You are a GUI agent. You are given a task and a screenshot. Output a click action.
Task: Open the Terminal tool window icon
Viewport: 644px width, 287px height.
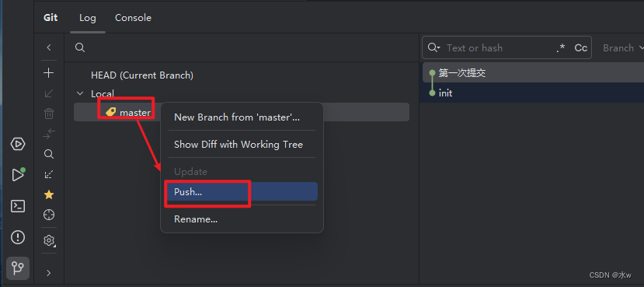coord(18,206)
